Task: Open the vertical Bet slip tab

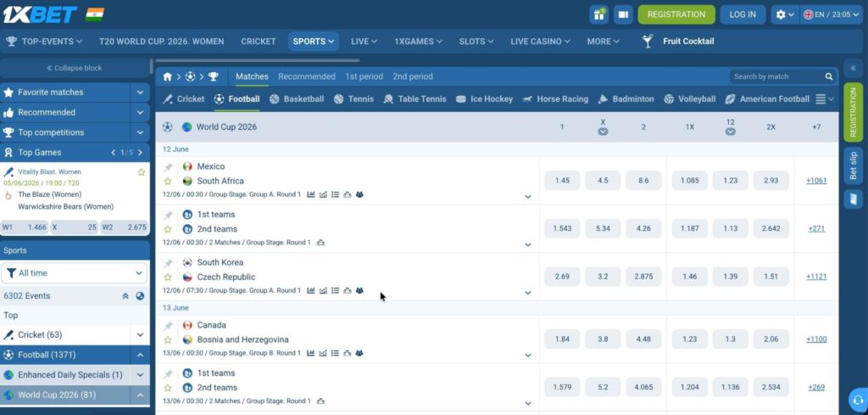Action: (853, 165)
